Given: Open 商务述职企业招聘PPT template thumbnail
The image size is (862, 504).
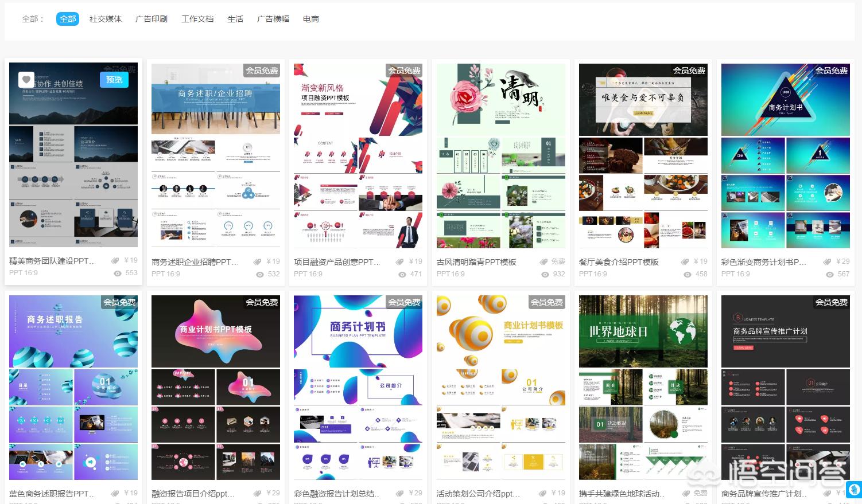Looking at the screenshot, I should (216, 155).
